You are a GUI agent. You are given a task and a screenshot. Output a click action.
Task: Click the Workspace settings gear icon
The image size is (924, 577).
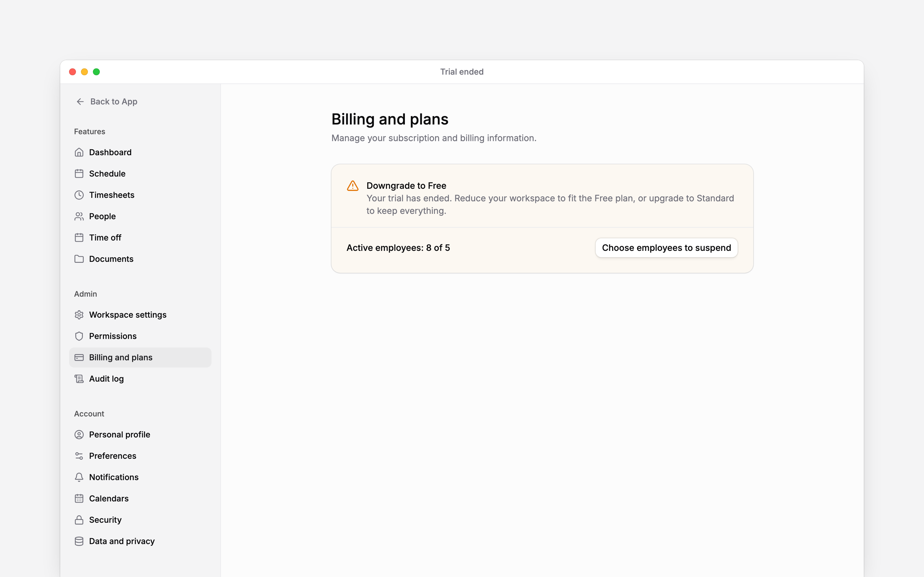(x=79, y=315)
